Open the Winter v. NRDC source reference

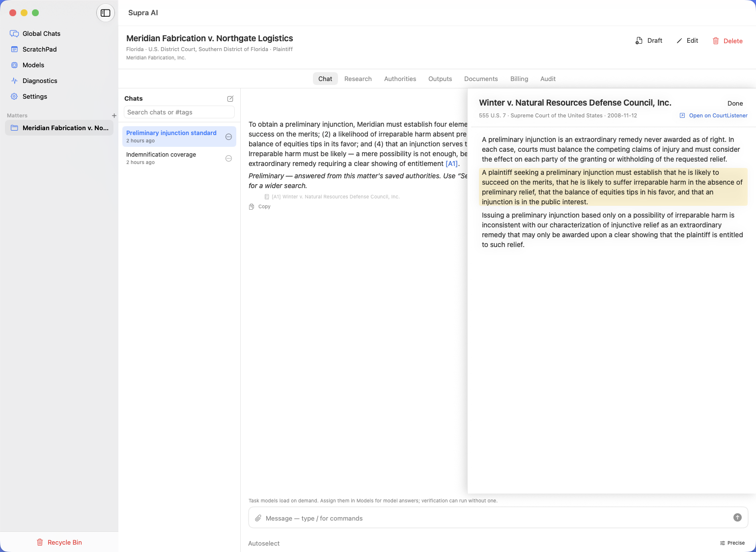(332, 196)
